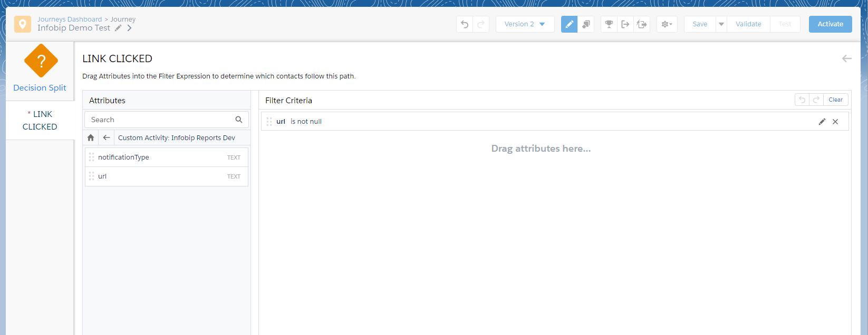Remove the url filter with X icon
868x335 pixels.
click(x=835, y=122)
